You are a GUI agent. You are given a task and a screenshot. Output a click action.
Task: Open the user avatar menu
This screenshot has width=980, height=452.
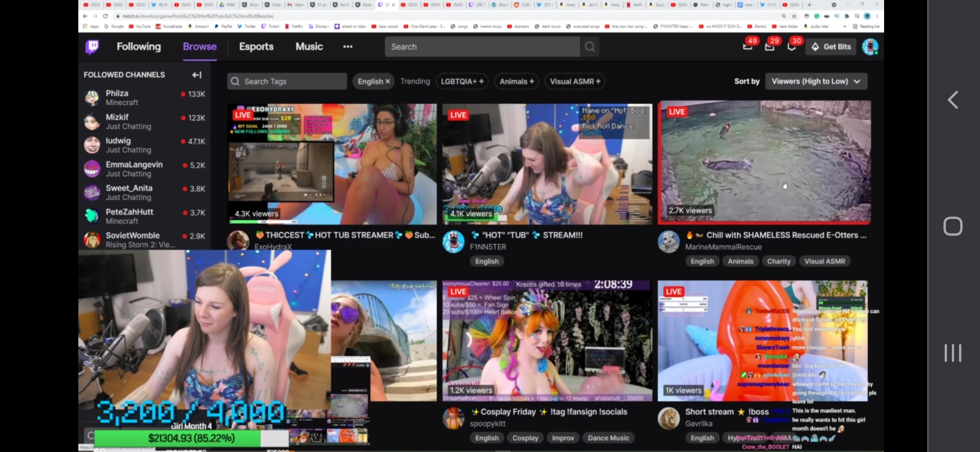(x=870, y=46)
